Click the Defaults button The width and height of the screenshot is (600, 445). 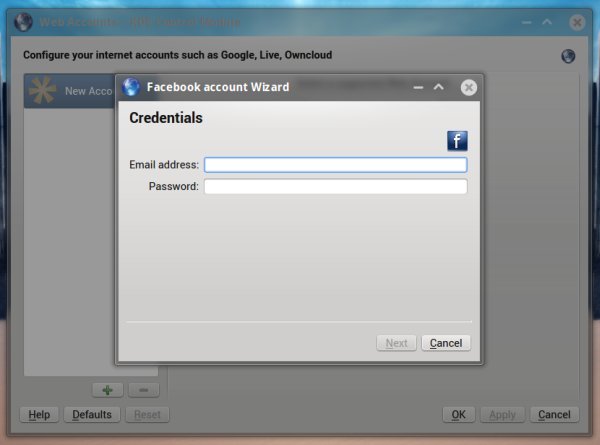click(92, 414)
